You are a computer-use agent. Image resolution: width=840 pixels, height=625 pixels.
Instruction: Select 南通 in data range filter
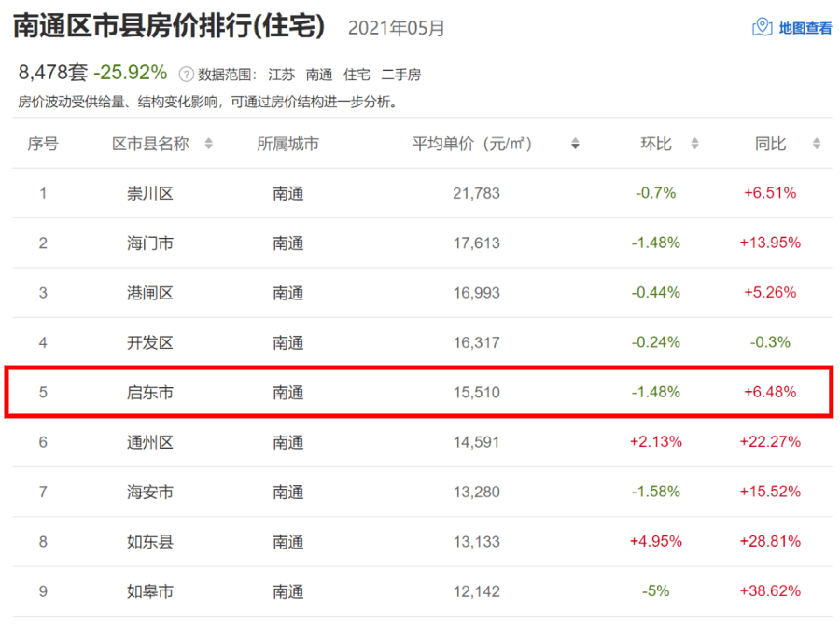[x=319, y=75]
